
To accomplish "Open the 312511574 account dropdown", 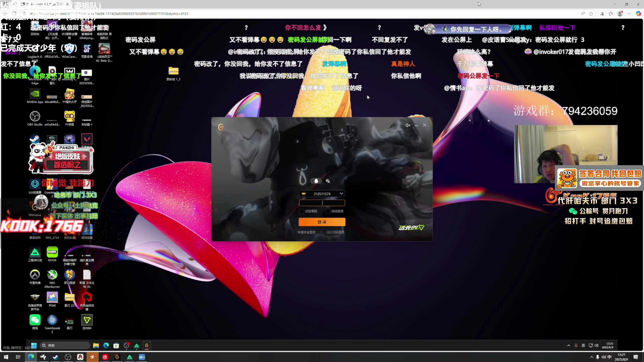I will point(341,194).
